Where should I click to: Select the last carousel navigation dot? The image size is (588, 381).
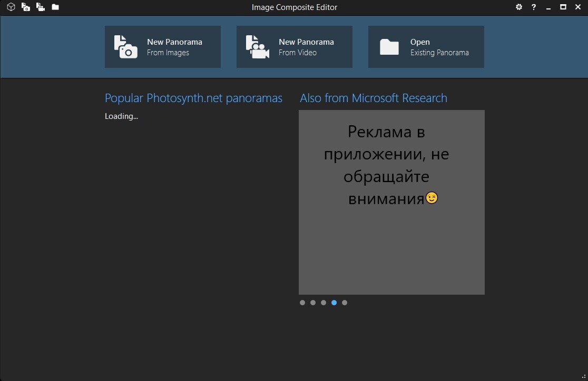coord(345,302)
